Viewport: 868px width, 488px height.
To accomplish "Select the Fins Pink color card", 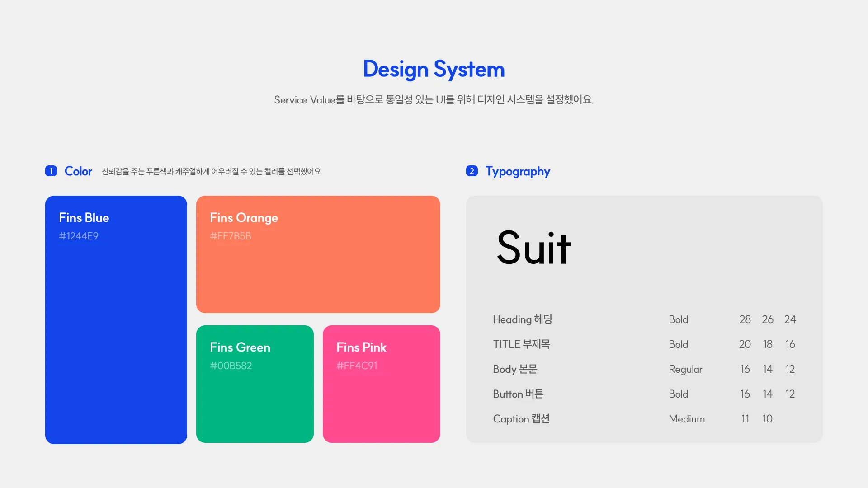I will [382, 384].
